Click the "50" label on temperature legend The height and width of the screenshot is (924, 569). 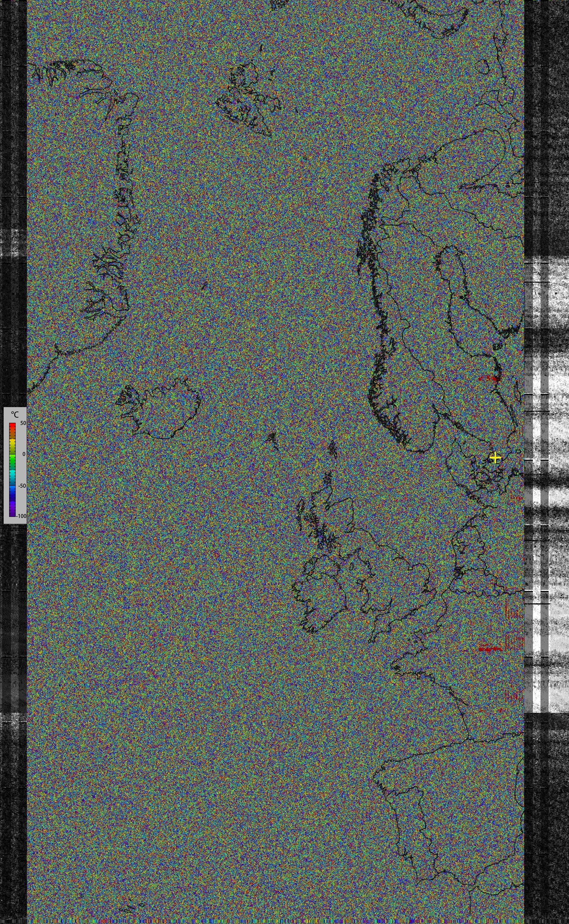[x=23, y=423]
